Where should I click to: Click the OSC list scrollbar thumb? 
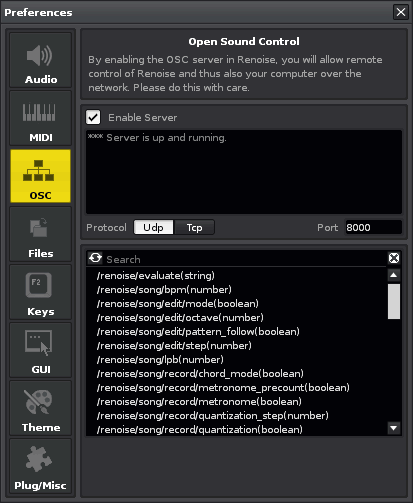tap(394, 301)
